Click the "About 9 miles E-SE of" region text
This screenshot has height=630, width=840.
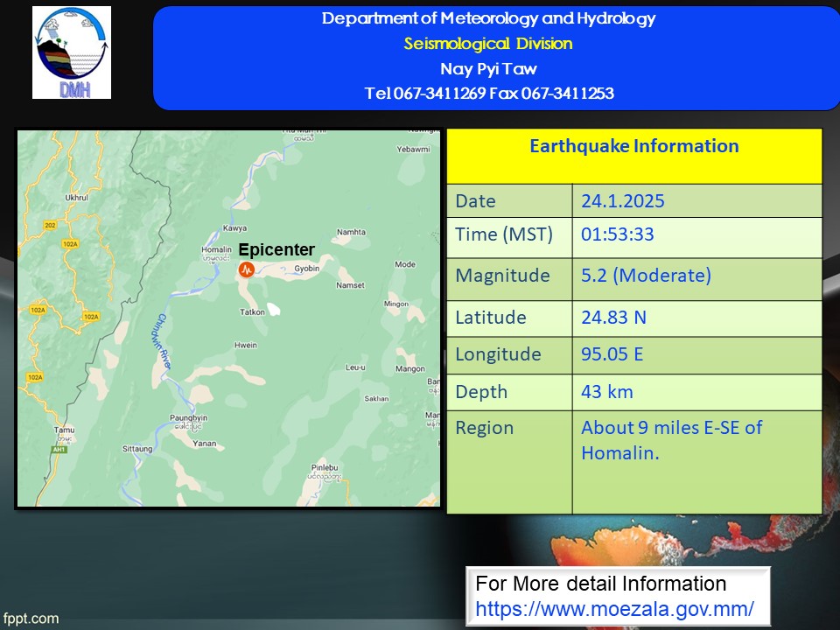tap(672, 428)
